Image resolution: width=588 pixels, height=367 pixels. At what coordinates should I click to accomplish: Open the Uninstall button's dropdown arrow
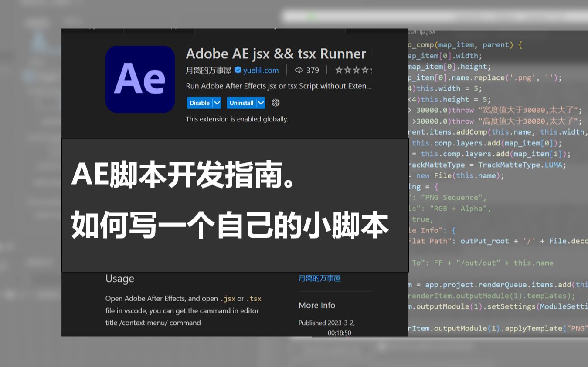point(261,103)
